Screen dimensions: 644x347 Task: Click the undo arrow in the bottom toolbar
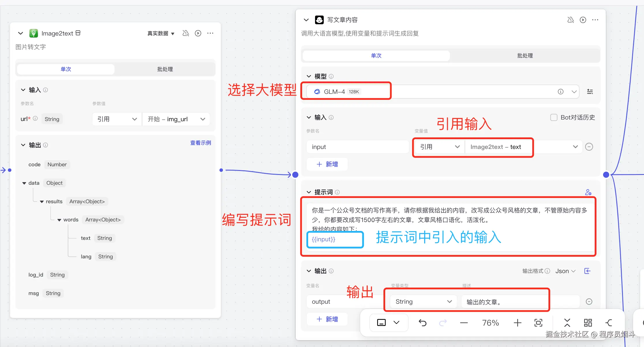[x=422, y=322]
